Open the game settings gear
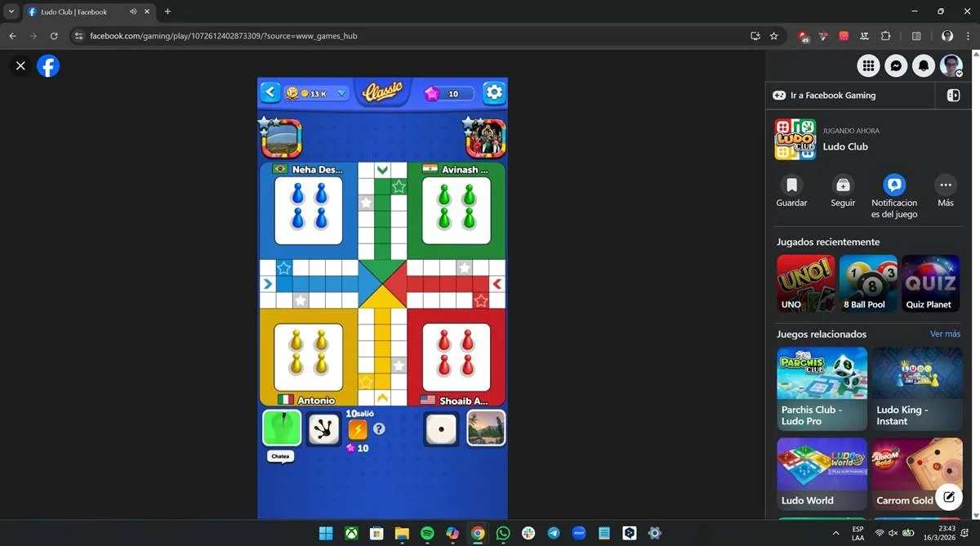Viewport: 980px width, 546px height. click(494, 92)
